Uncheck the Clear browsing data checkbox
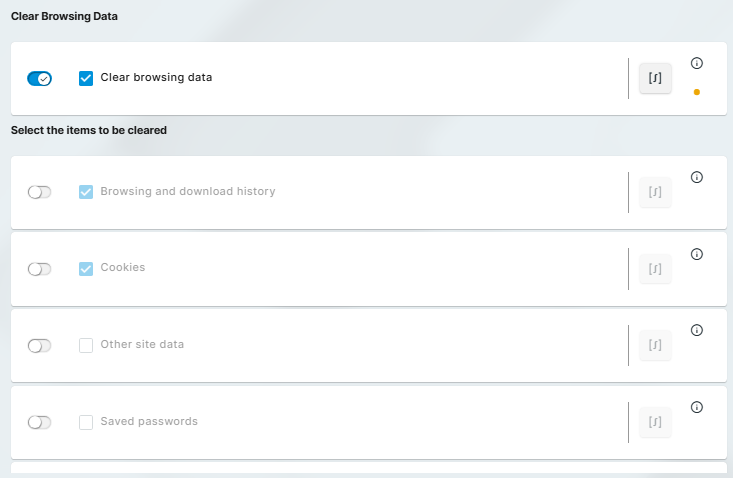 (x=86, y=78)
